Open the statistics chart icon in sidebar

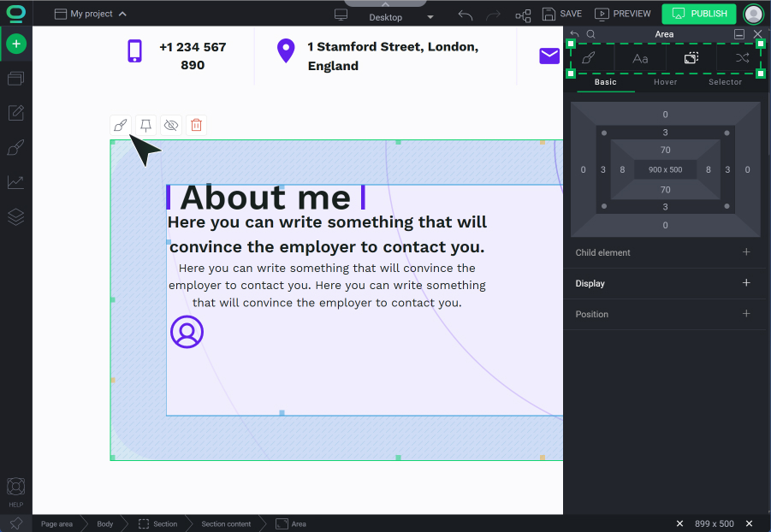15,182
